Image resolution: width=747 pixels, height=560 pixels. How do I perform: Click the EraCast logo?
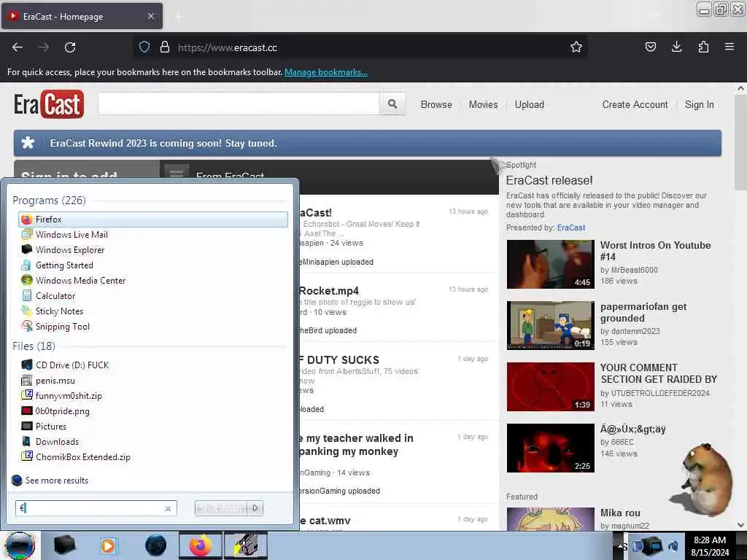pos(49,104)
